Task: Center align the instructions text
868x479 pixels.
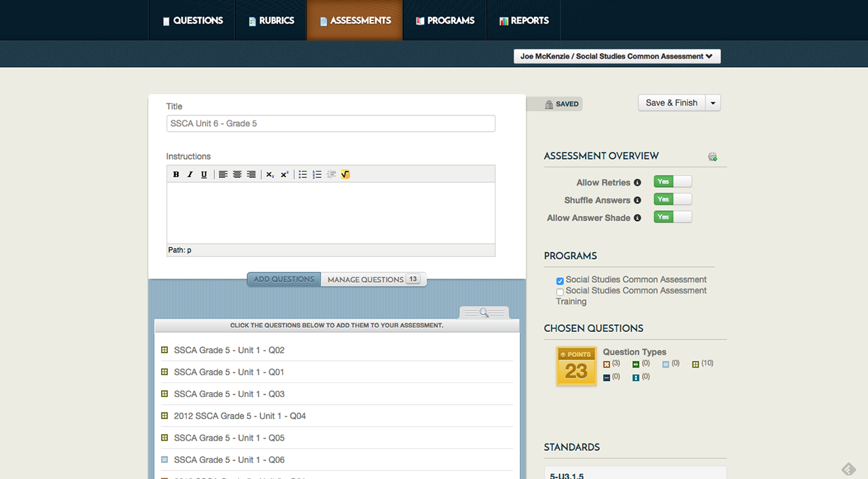Action: pyautogui.click(x=237, y=174)
